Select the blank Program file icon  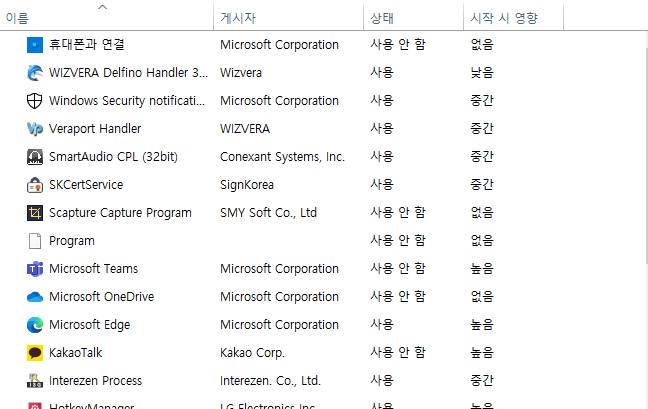click(35, 241)
